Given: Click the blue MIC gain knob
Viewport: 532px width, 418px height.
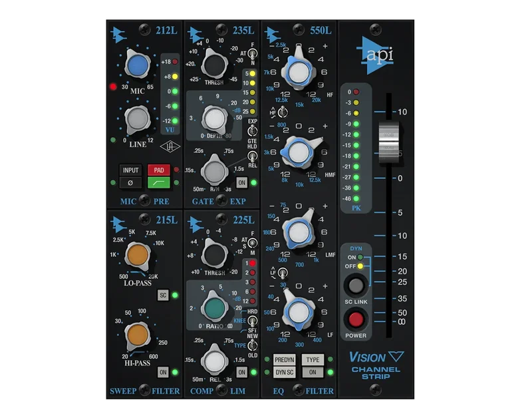Looking at the screenshot, I should pos(138,64).
